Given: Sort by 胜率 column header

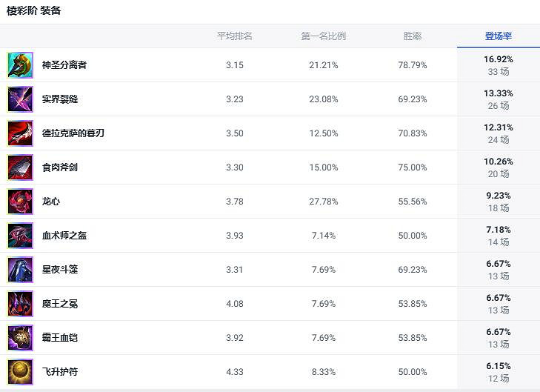Looking at the screenshot, I should click(412, 36).
